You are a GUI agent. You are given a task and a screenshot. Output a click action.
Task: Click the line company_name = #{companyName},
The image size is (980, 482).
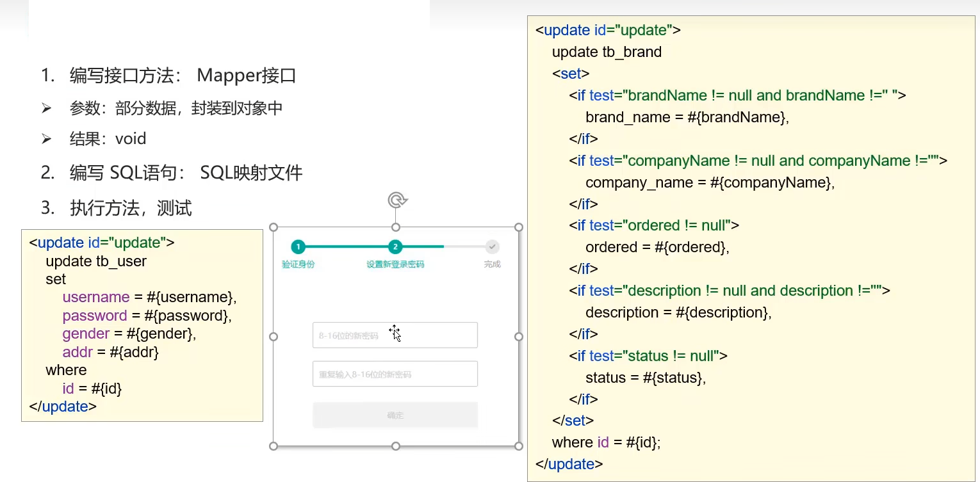coord(710,182)
